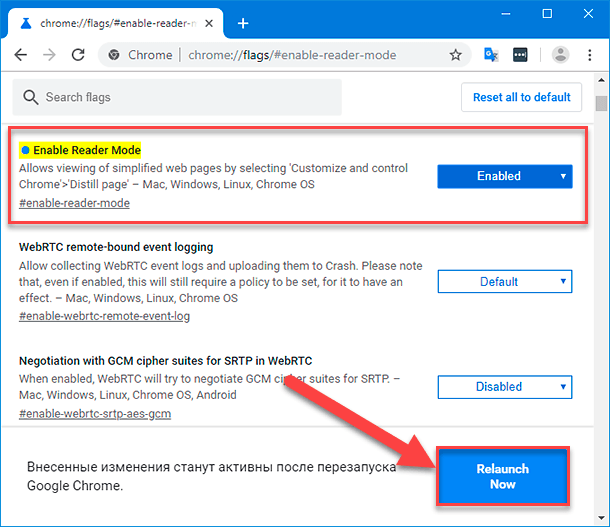Click the scrollbar up arrow
This screenshot has height=527, width=610.
pyautogui.click(x=601, y=80)
